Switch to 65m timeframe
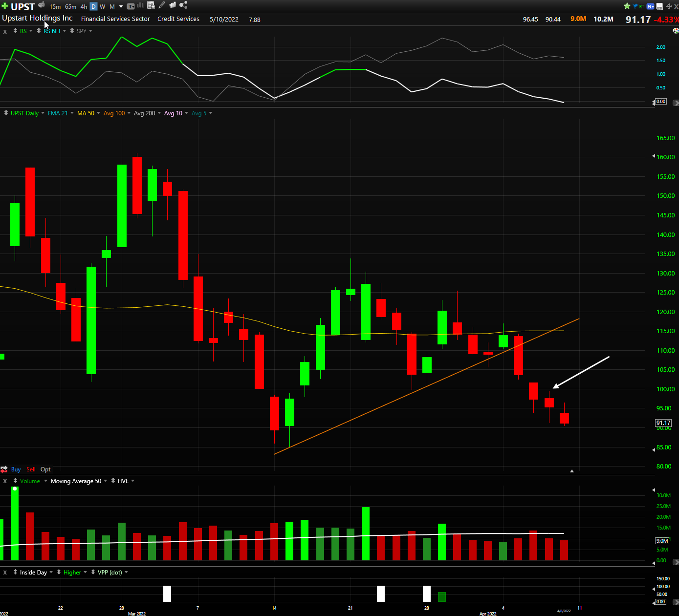Image resolution: width=679 pixels, height=616 pixels. [x=70, y=6]
